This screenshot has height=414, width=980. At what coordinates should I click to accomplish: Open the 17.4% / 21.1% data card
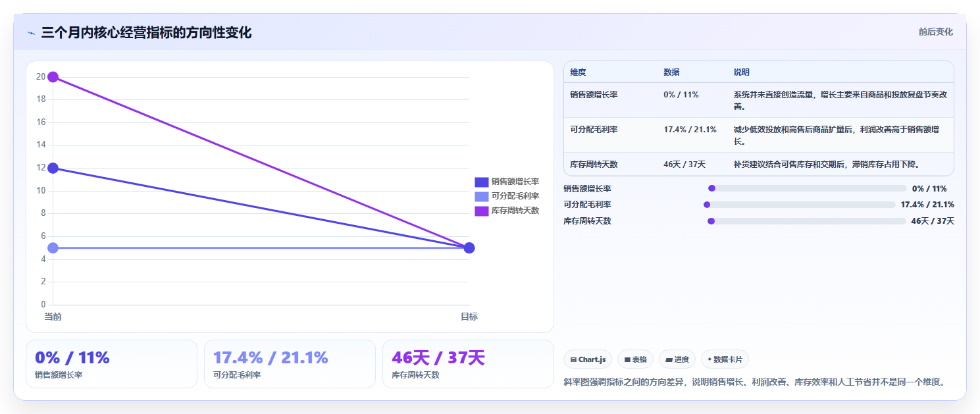pos(290,364)
